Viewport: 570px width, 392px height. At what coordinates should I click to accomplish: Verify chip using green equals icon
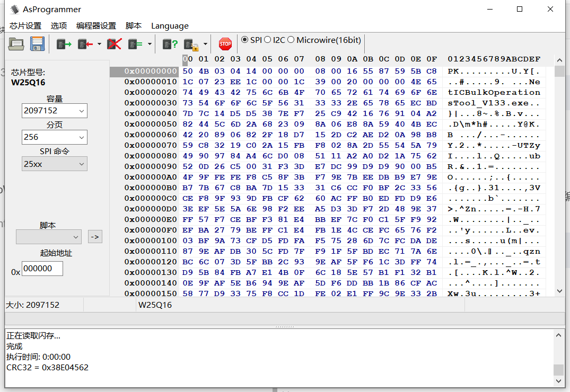(135, 44)
